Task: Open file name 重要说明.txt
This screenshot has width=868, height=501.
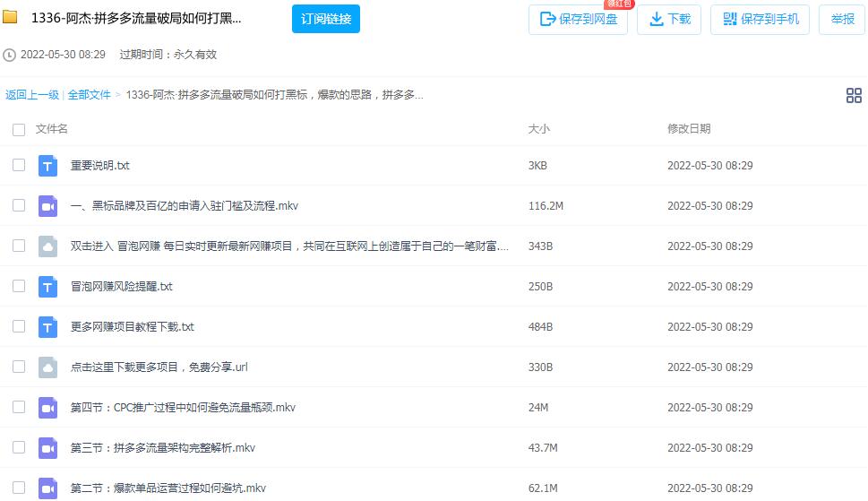Action: tap(100, 166)
